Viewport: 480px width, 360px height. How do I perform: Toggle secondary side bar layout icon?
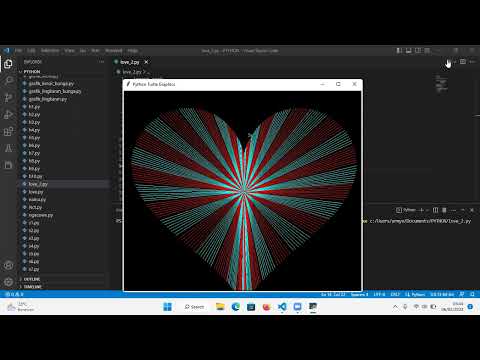click(418, 51)
